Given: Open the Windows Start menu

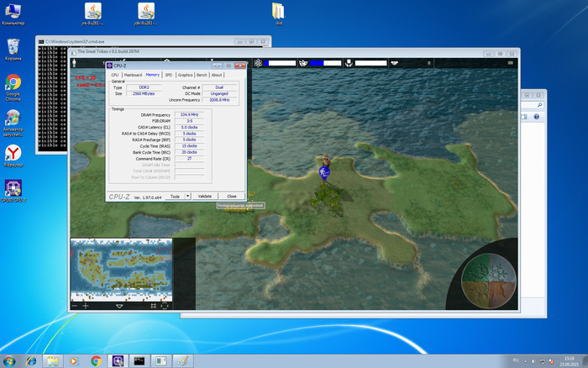Looking at the screenshot, I should click(10, 360).
